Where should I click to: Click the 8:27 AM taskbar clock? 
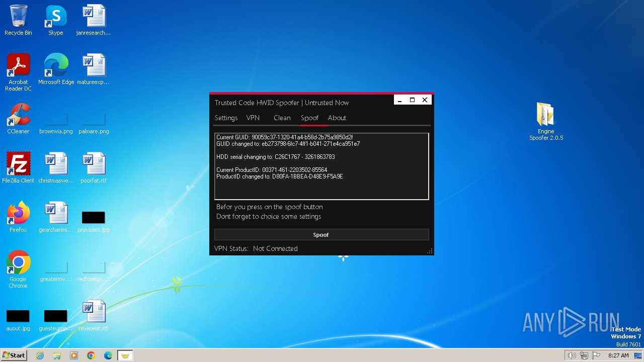pyautogui.click(x=618, y=355)
